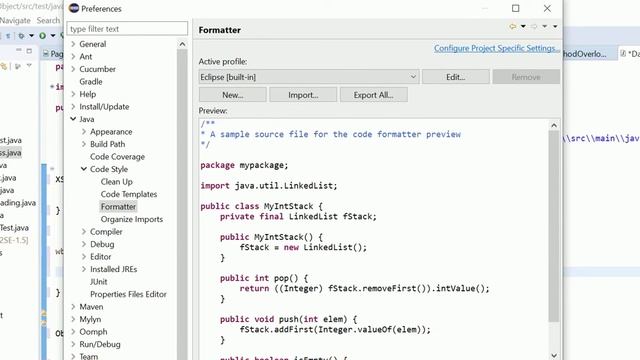Expand the Mylyn node
This screenshot has height=360, width=640.
73,319
